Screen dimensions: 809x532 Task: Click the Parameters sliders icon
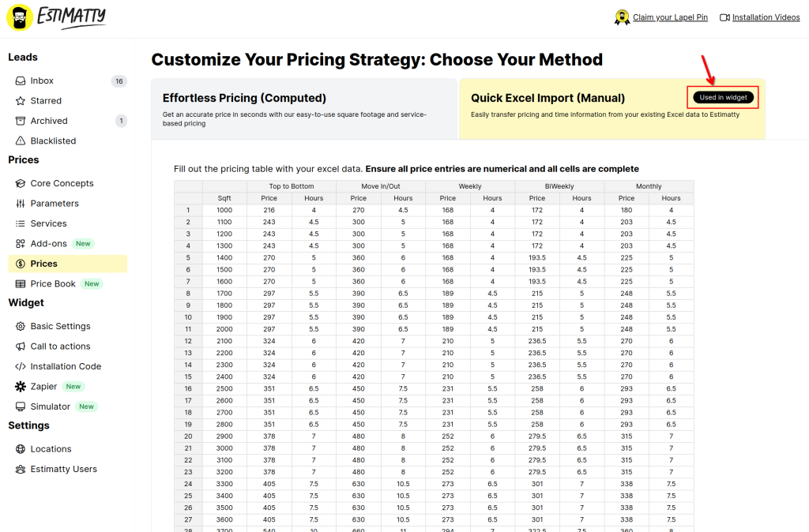pyautogui.click(x=20, y=204)
